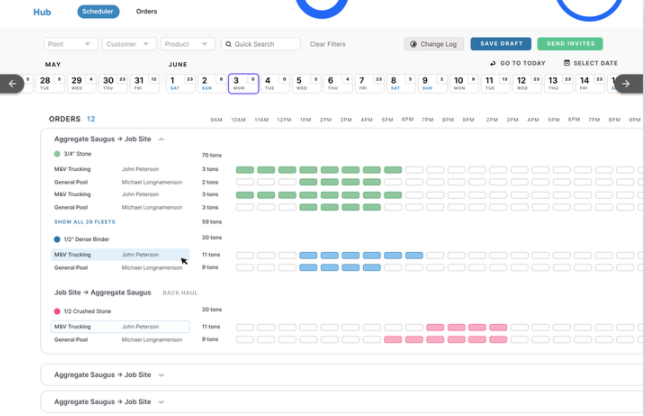Select June 2 Sunday in date strip
The image size is (645, 416).
212,84
